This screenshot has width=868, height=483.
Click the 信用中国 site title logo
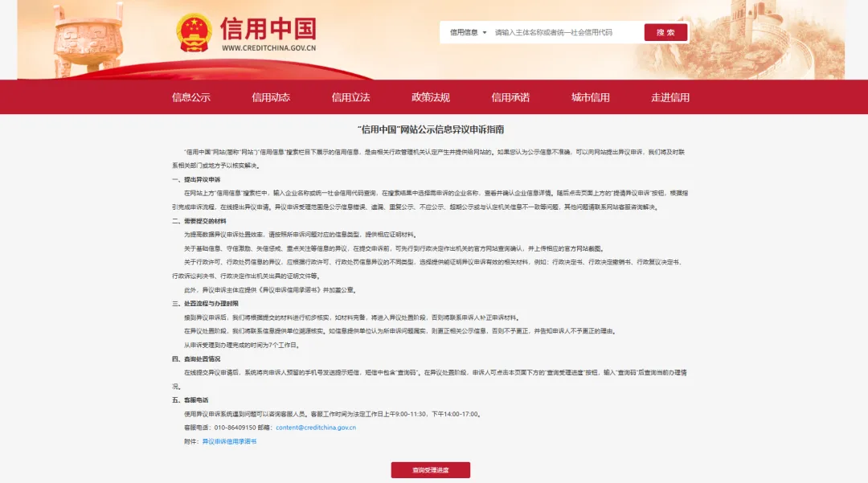(x=268, y=28)
